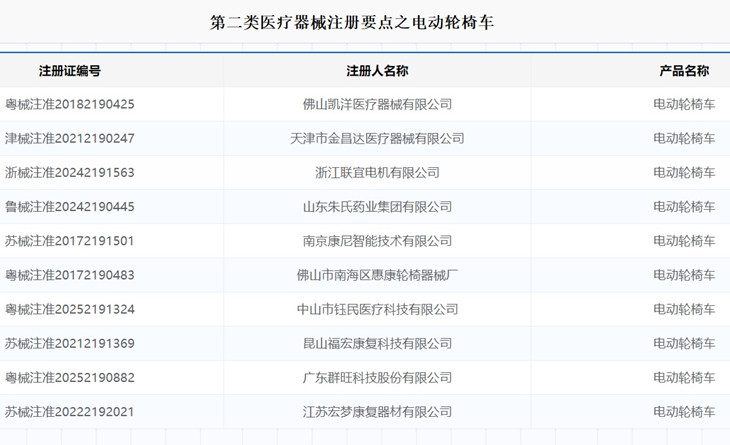This screenshot has width=730, height=445.
Task: Click 电动轮椅车 in the 山东朱氏药业 row
Action: point(684,207)
